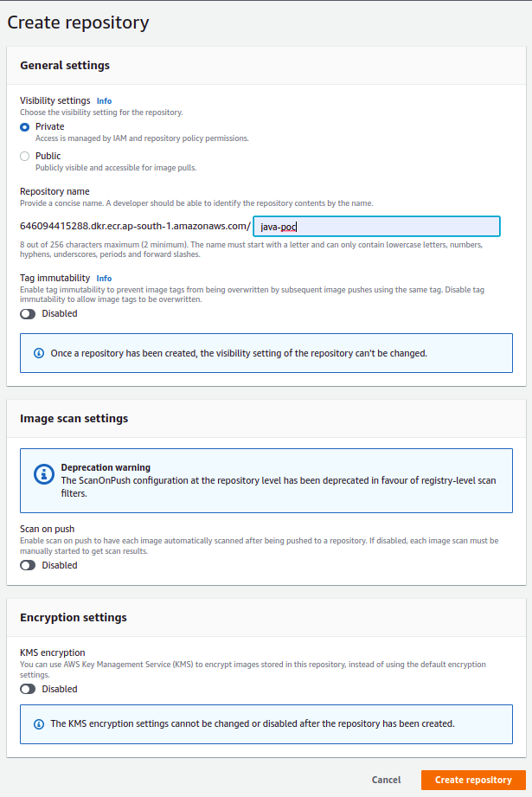This screenshot has height=797, width=532.
Task: Click the General settings section header
Action: coord(55,65)
